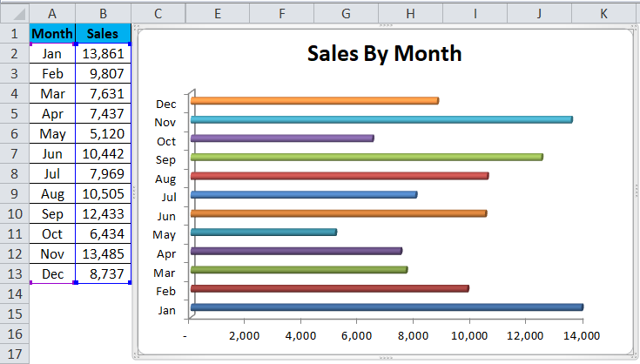This screenshot has width=640, height=364.
Task: Click the select-all corner of the sheet
Action: point(14,12)
